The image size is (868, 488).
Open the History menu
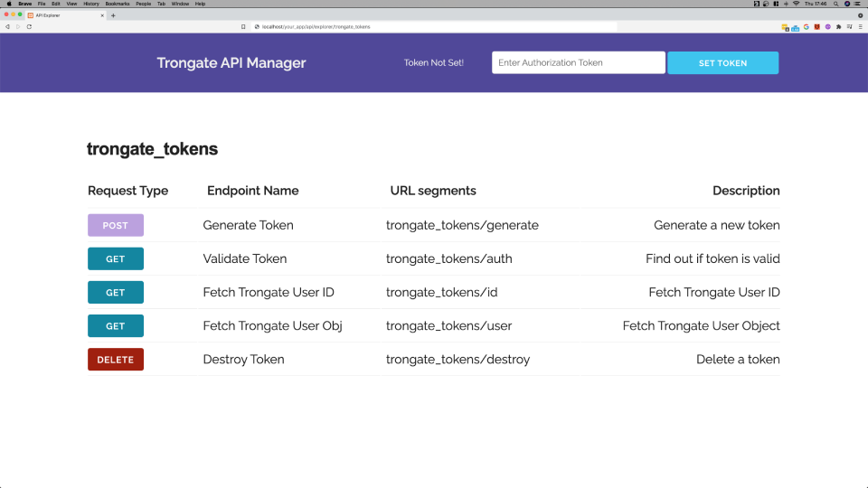coord(91,4)
